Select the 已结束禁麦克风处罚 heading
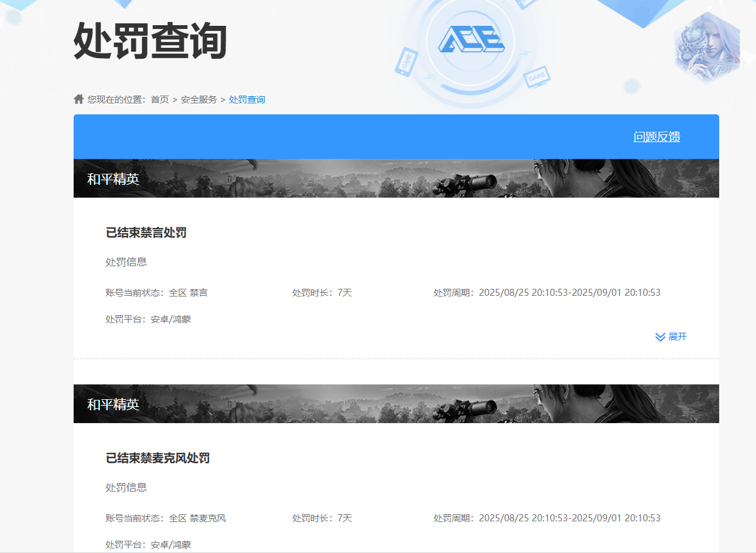Viewport: 756px width, 553px height. pos(158,458)
